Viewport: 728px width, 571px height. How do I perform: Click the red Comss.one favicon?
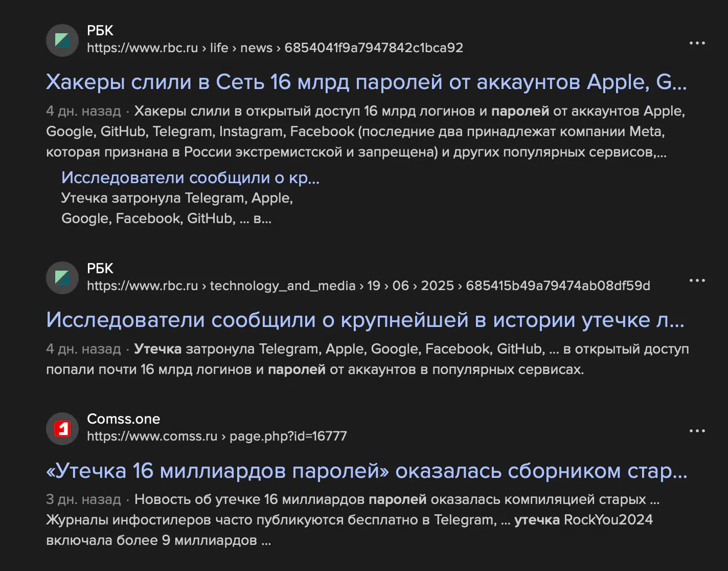62,428
